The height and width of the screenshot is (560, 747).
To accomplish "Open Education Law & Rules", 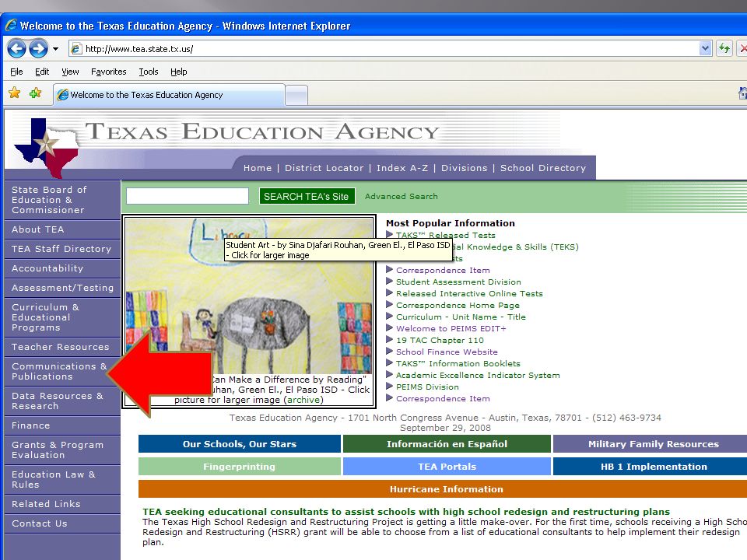I will click(x=62, y=480).
